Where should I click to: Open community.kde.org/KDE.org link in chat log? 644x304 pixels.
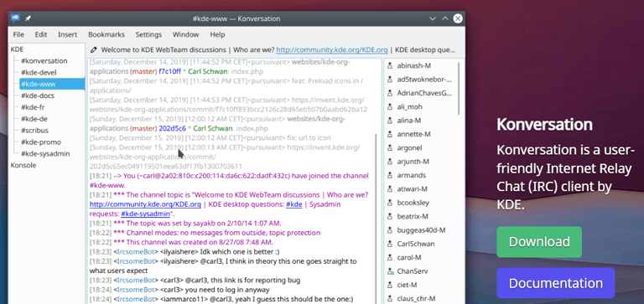click(x=145, y=204)
